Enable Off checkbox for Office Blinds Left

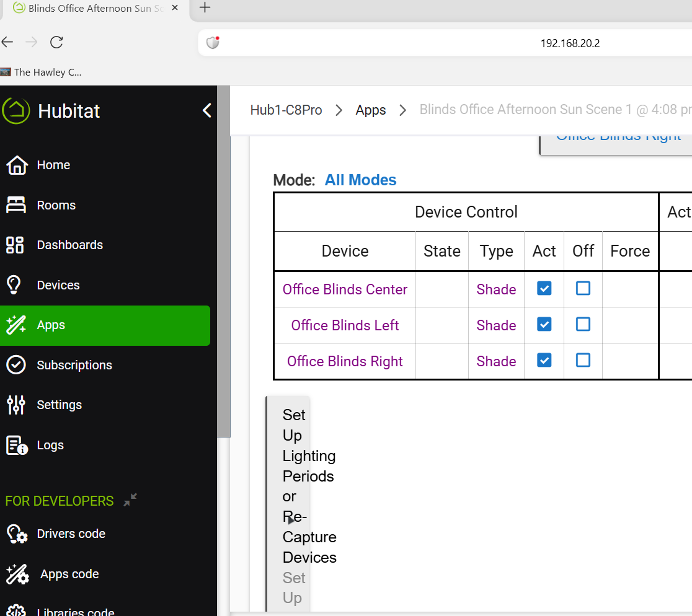[x=583, y=324]
